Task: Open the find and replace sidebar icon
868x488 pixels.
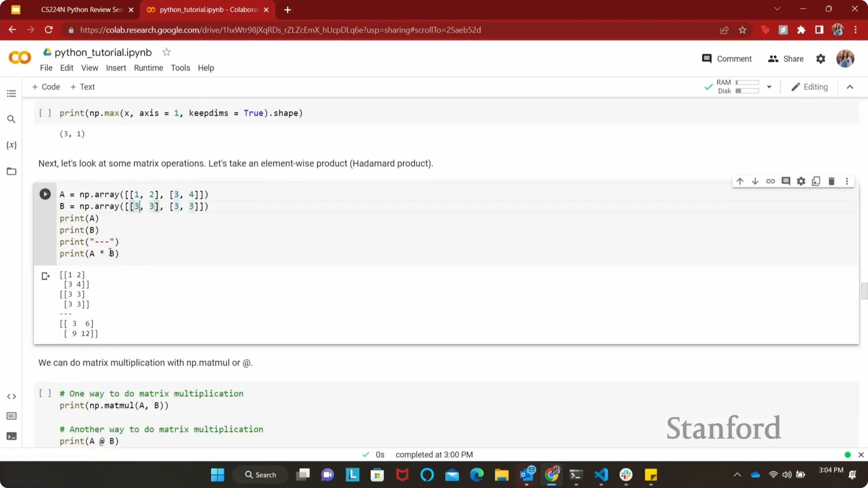Action: click(x=11, y=119)
